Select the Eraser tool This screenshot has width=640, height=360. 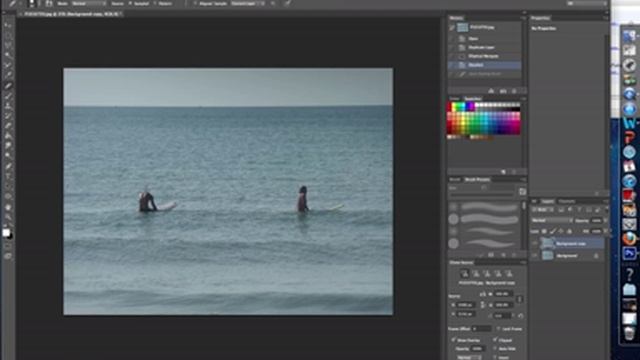8,126
